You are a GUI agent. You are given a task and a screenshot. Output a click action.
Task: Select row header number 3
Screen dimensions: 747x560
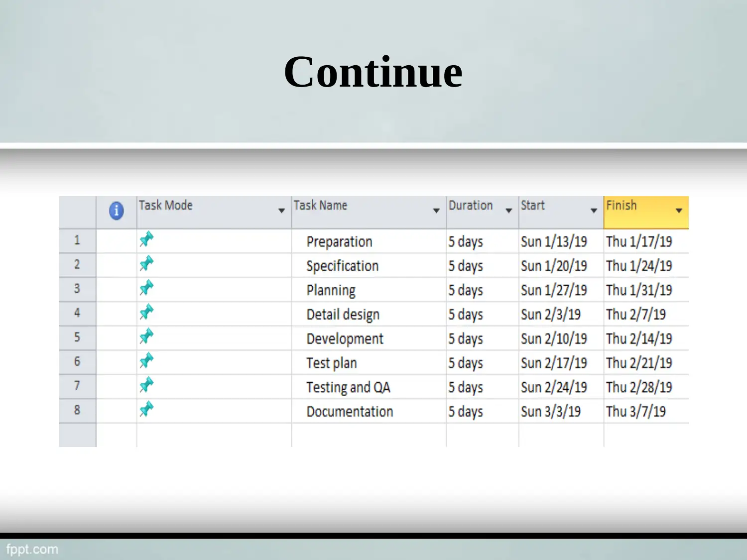pos(77,290)
